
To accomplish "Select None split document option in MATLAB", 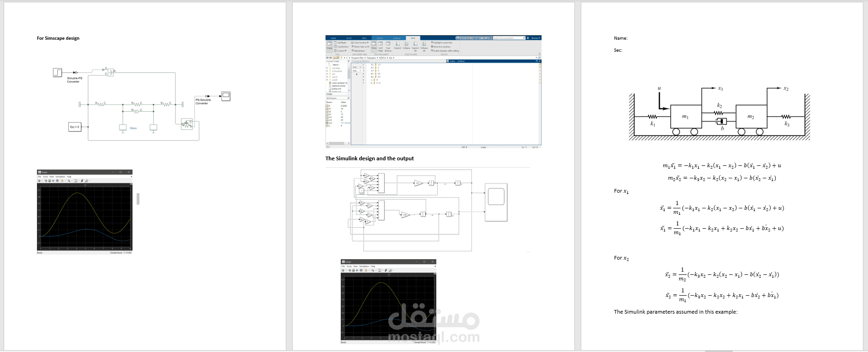I will 374,47.
